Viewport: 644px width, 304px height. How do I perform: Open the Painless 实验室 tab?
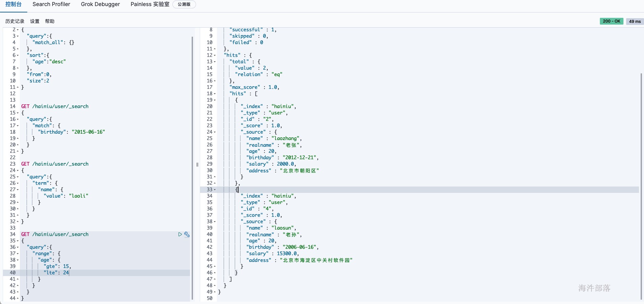(150, 4)
